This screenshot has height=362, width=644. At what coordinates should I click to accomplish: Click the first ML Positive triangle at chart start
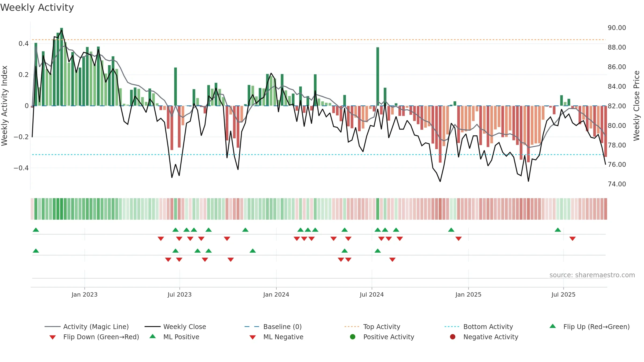(36, 251)
